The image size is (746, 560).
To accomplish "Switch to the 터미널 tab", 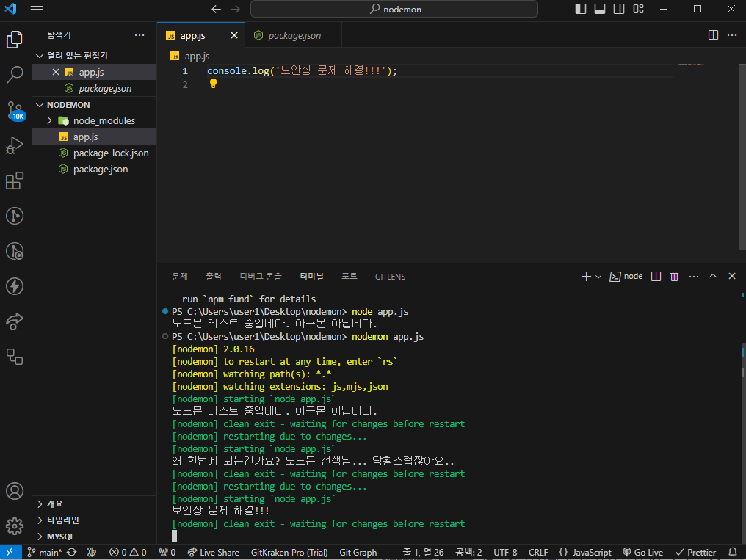I will coord(312,277).
